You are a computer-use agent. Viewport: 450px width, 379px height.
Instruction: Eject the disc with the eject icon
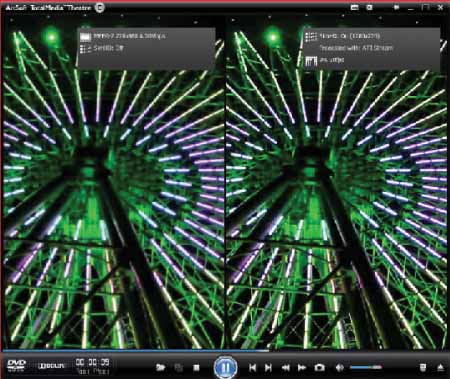(440, 368)
